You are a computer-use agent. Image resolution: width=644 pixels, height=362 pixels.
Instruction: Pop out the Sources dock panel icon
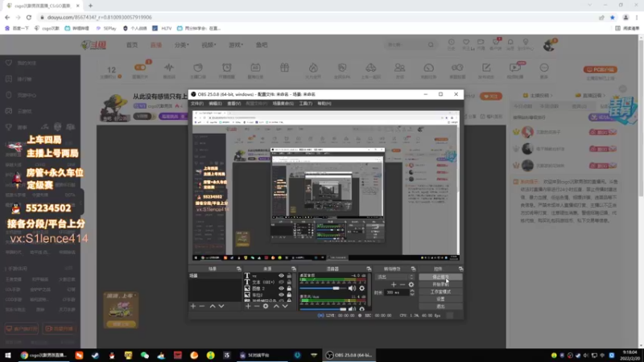point(293,269)
